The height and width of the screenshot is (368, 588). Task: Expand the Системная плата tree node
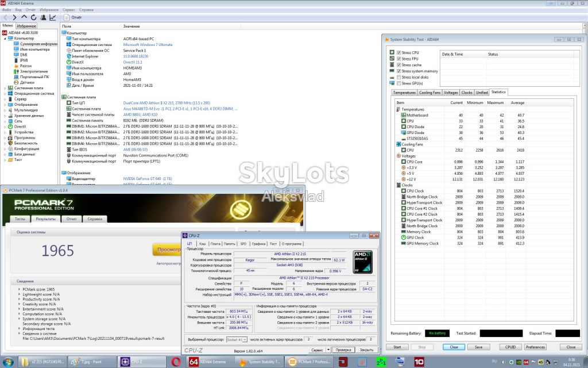click(5, 88)
